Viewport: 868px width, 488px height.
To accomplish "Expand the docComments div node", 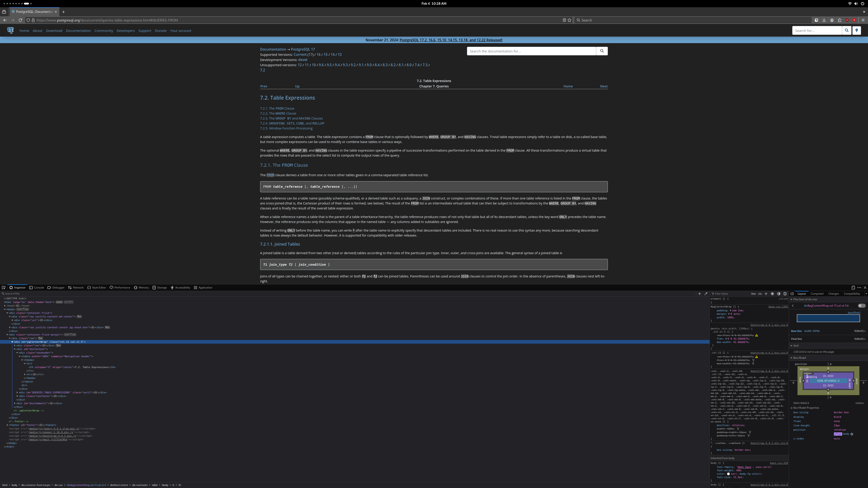I will pos(15,404).
